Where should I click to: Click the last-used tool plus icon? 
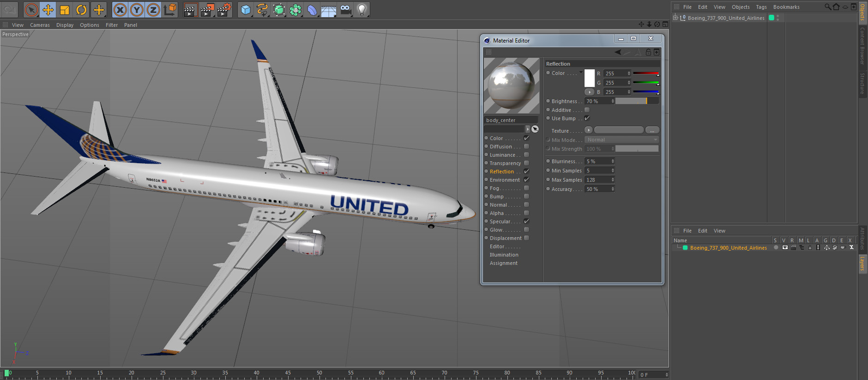98,10
